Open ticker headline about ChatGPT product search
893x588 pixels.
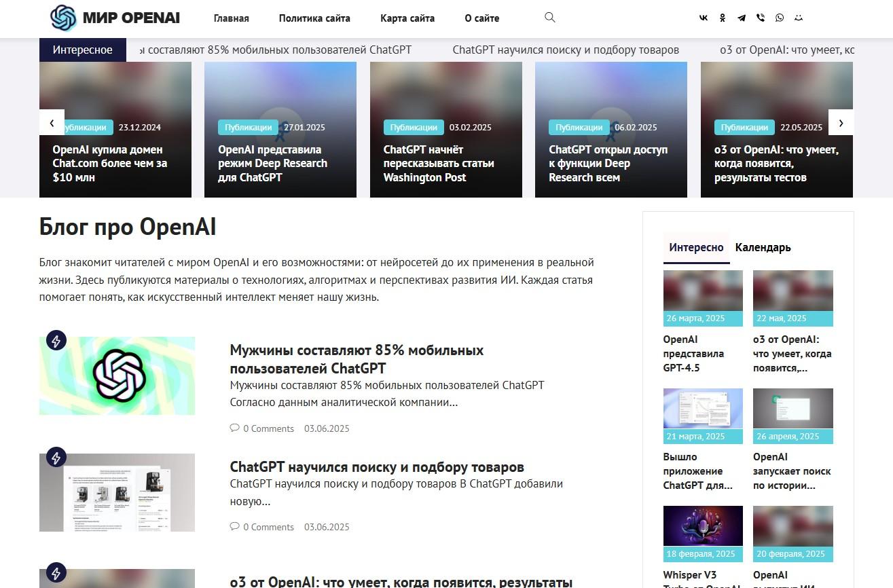(566, 50)
